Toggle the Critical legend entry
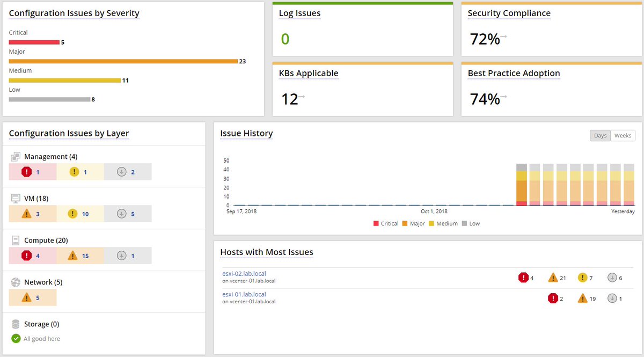This screenshot has height=357, width=644. [x=386, y=223]
